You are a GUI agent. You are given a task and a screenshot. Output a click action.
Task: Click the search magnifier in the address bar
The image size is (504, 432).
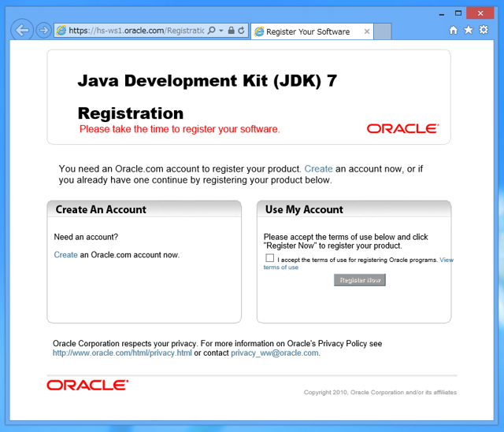(x=212, y=31)
